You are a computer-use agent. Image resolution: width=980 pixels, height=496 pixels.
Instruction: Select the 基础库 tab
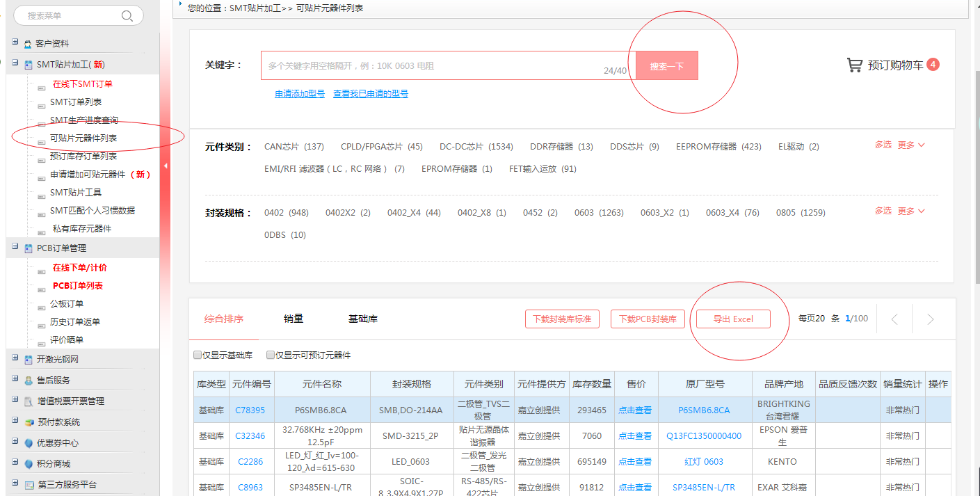tap(363, 319)
